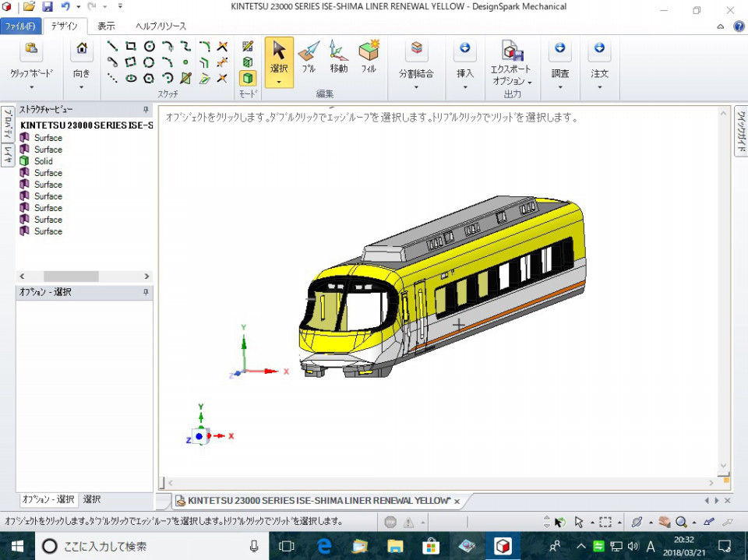Viewport: 748px width, 560px height.
Task: Click the Pull (プル) tool
Action: [309, 56]
